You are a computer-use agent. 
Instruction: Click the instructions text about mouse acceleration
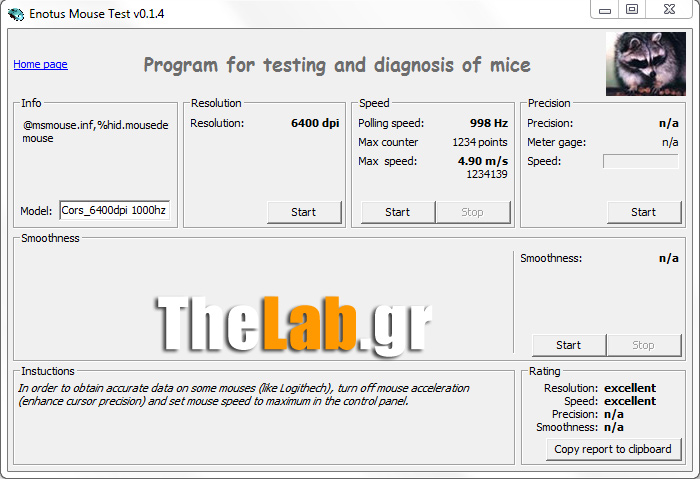pyautogui.click(x=243, y=394)
